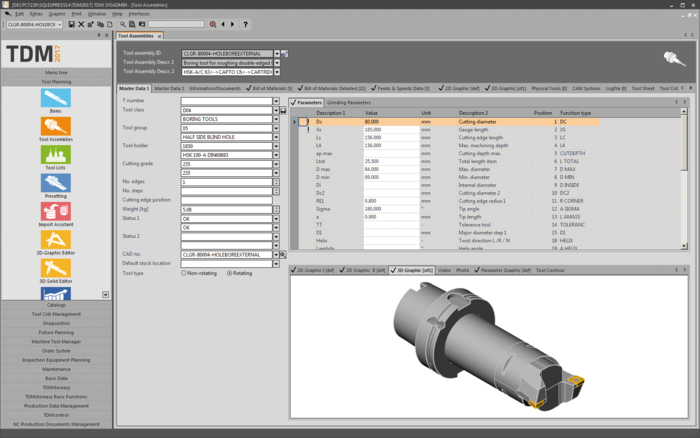Open the BORING TOOLS dropdown
Image resolution: width=700 pixels, height=438 pixels.
click(x=276, y=119)
